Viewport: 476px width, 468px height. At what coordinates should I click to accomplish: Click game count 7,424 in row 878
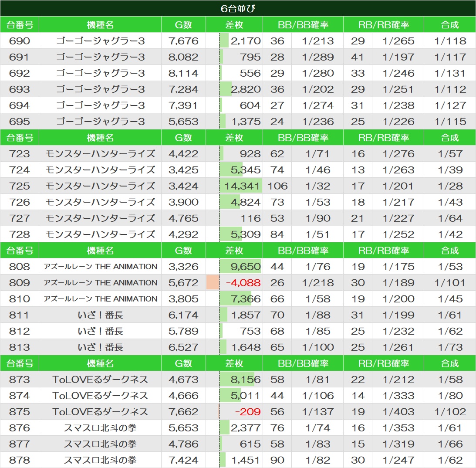point(183,459)
